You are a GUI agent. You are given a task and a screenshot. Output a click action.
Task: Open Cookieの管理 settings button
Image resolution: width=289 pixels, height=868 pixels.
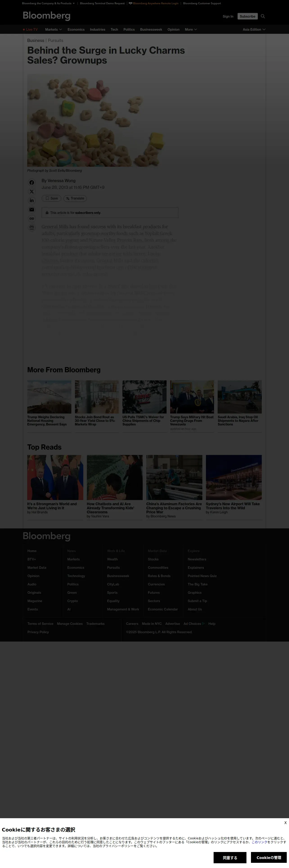point(269,858)
